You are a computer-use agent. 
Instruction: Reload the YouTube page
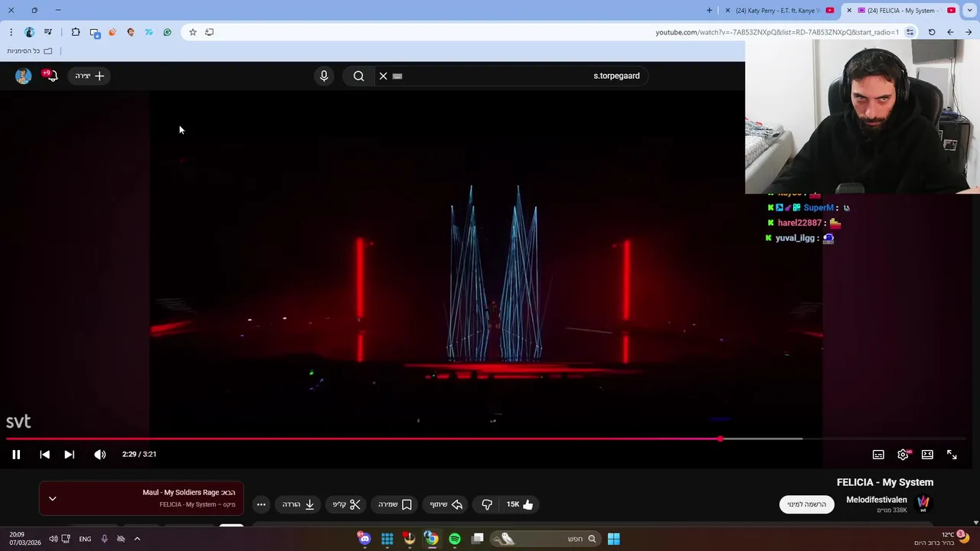pos(932,32)
